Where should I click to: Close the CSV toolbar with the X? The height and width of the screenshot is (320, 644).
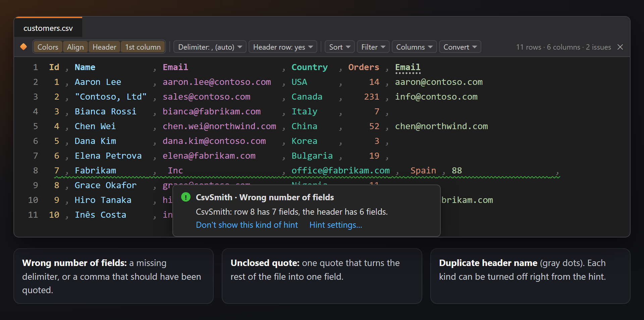click(620, 47)
